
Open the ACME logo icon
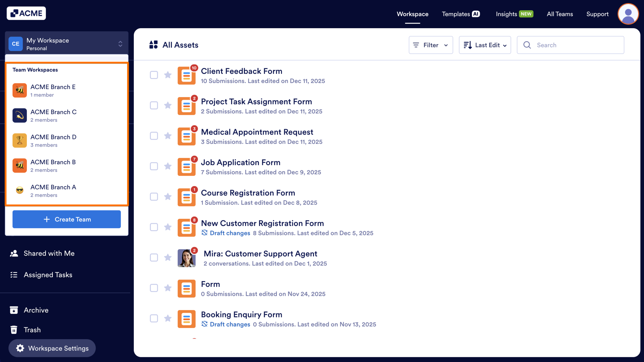14,13
